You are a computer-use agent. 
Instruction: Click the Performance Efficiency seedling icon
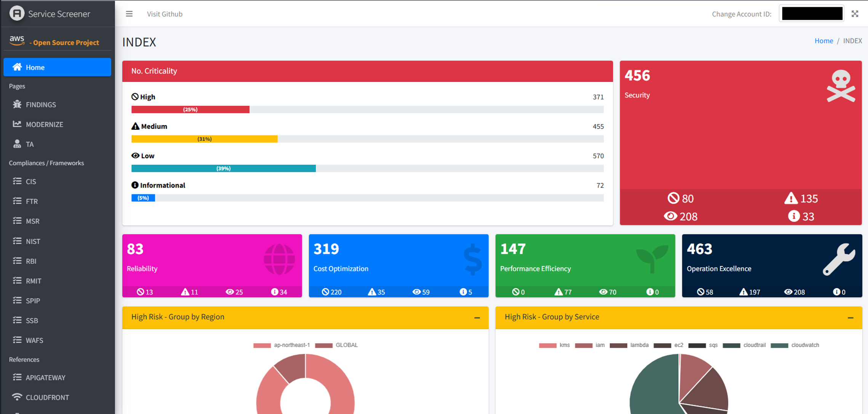coord(652,259)
